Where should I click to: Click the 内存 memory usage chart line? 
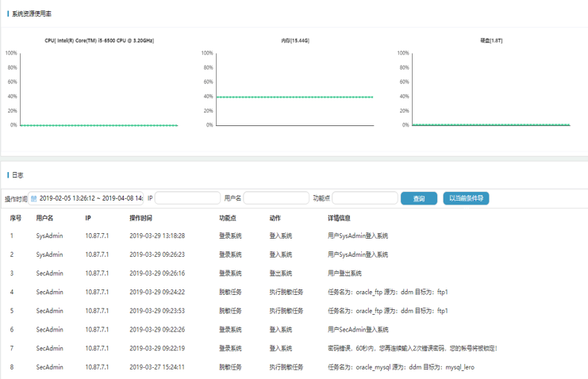pyautogui.click(x=294, y=97)
